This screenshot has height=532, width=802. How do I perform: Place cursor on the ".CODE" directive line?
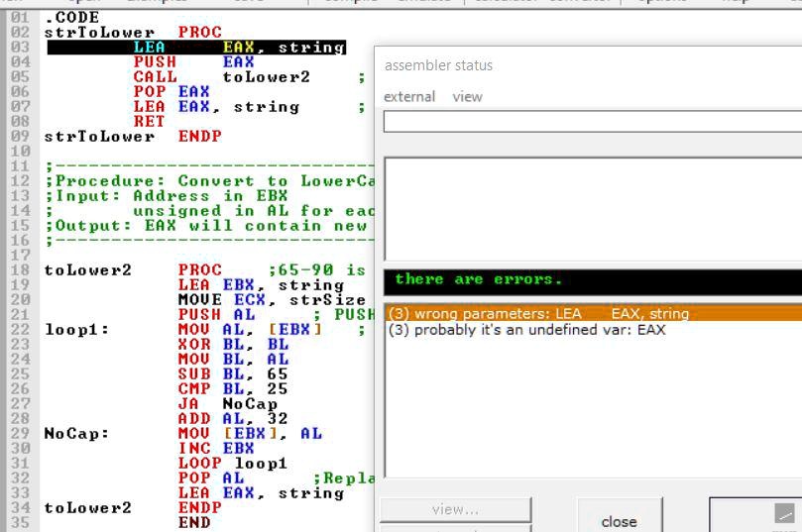pyautogui.click(x=72, y=18)
